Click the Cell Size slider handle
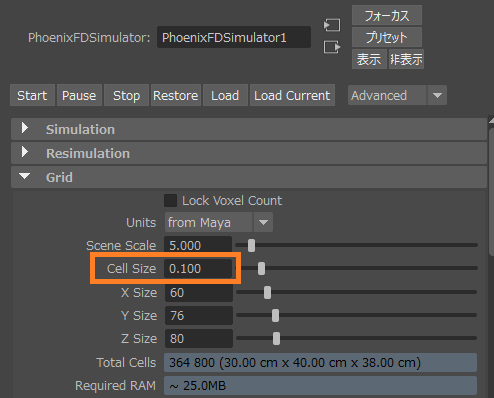The height and width of the screenshot is (398, 494). pyautogui.click(x=262, y=268)
